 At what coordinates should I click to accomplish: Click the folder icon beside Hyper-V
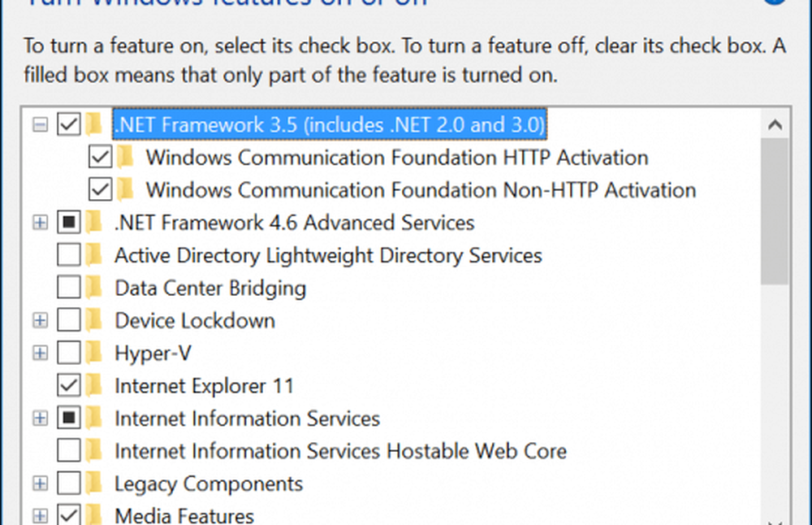pos(94,353)
